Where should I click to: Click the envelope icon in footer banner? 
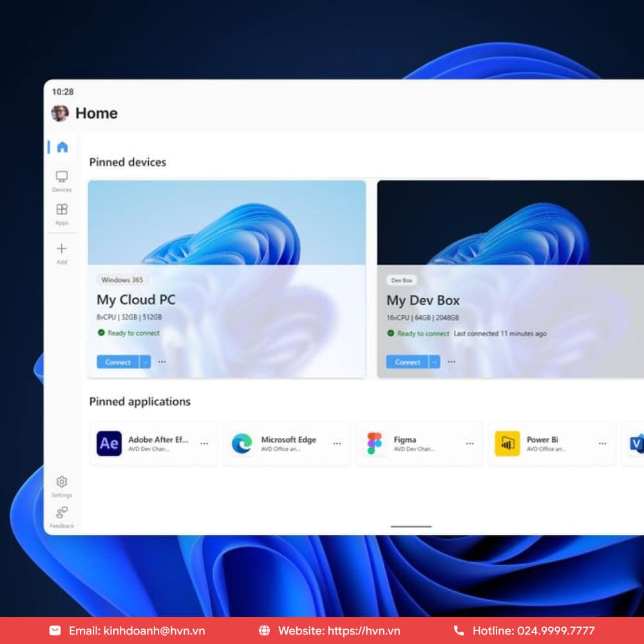[55, 630]
